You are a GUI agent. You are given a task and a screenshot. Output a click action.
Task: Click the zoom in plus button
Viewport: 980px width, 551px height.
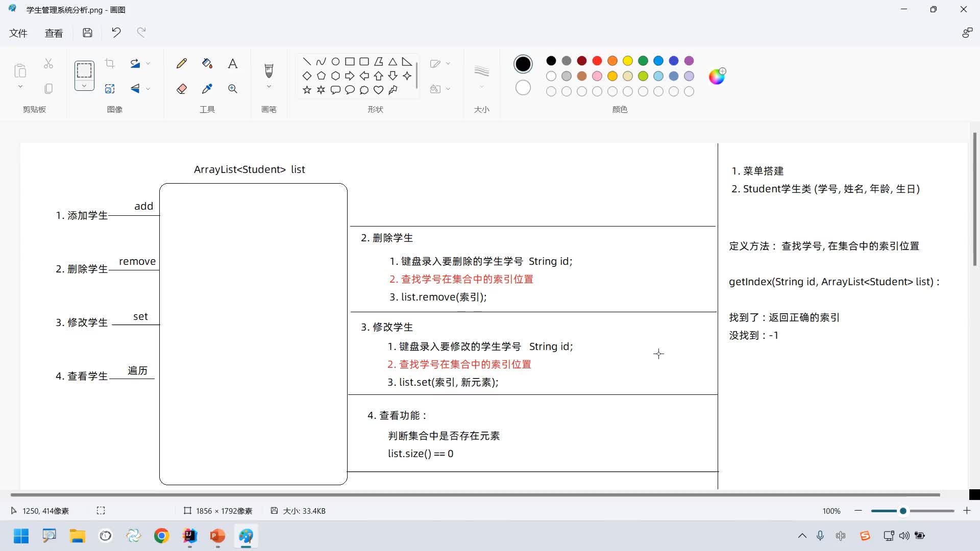click(x=967, y=511)
